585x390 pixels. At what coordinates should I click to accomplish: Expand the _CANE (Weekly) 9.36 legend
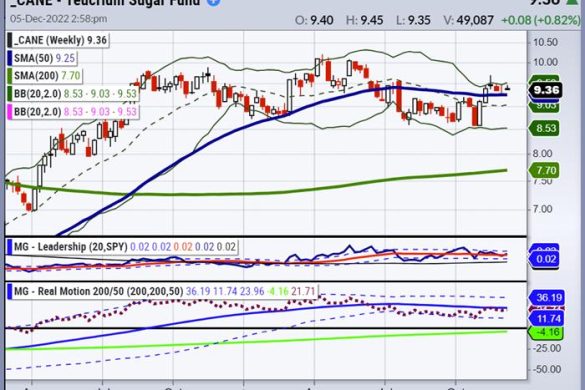tap(58, 40)
